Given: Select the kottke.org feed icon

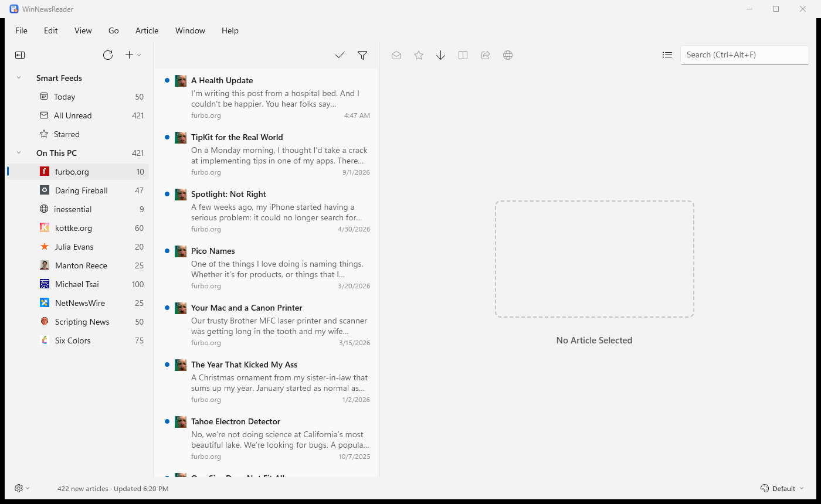Looking at the screenshot, I should coord(45,228).
